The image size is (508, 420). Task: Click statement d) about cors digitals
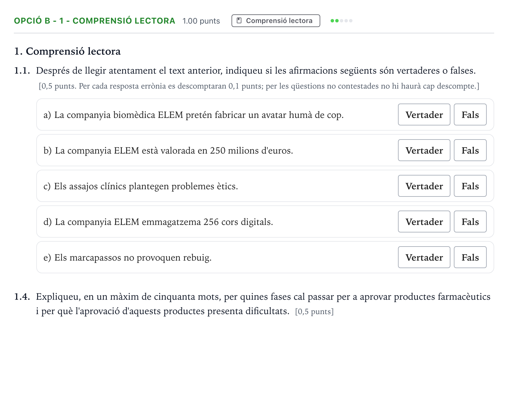158,222
